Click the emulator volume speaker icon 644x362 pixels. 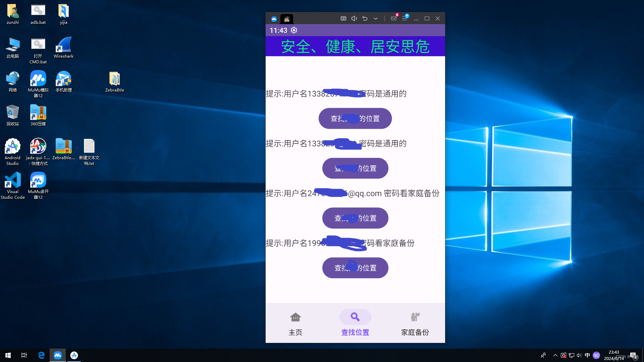point(354,18)
